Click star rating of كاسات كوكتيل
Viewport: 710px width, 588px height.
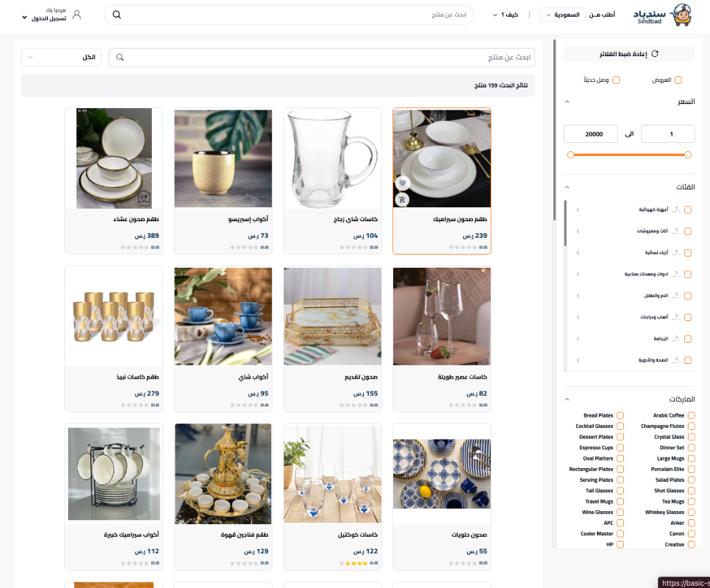(x=354, y=563)
